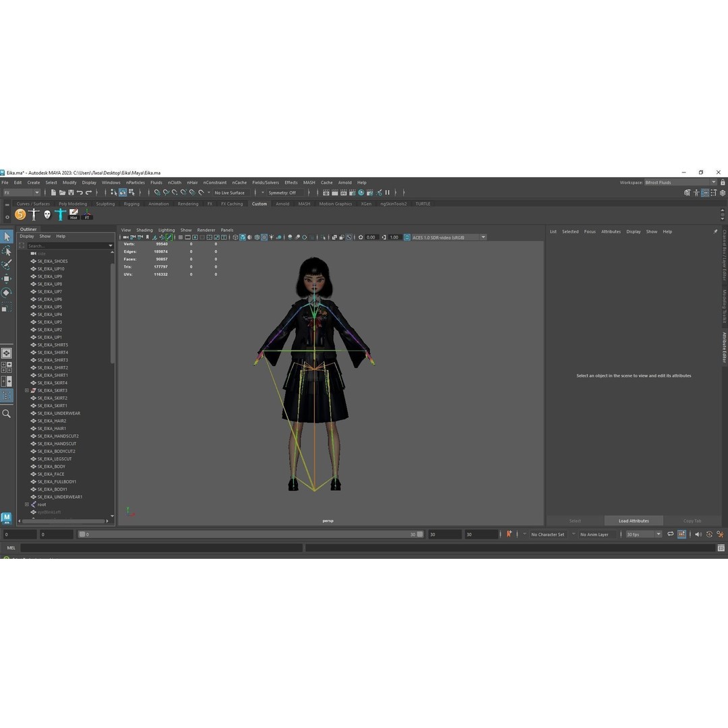
Task: Click the viewport gamma value 1.00 field
Action: pyautogui.click(x=394, y=237)
